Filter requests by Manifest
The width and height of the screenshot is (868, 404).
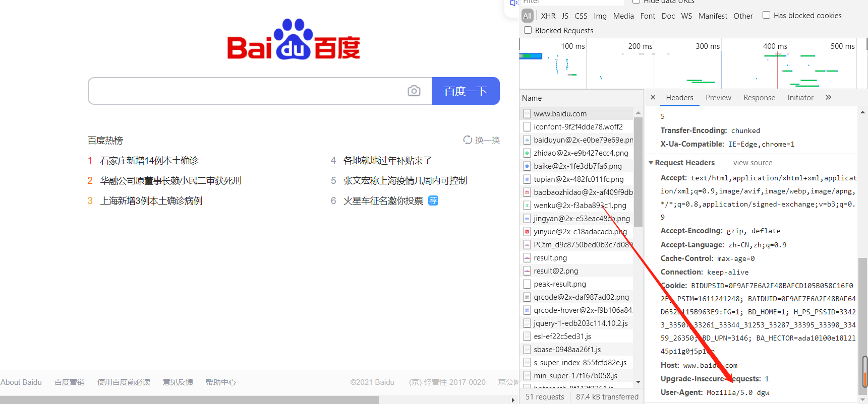(713, 16)
